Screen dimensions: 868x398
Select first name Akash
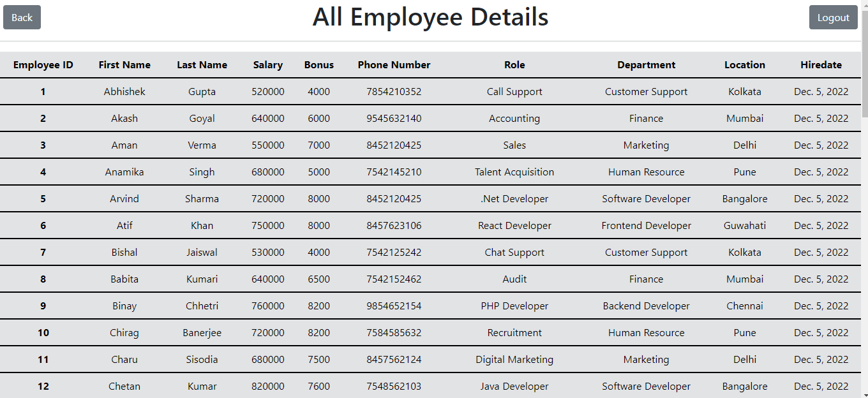tap(124, 119)
